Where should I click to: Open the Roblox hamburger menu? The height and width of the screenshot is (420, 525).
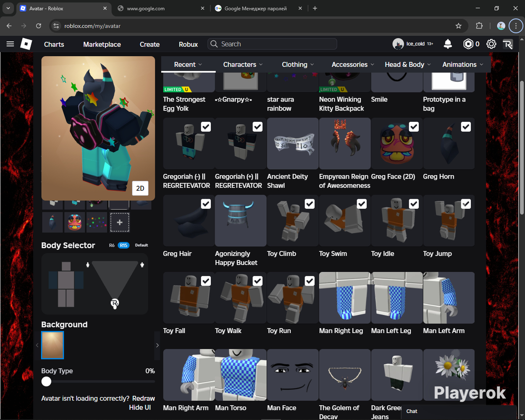pyautogui.click(x=10, y=44)
